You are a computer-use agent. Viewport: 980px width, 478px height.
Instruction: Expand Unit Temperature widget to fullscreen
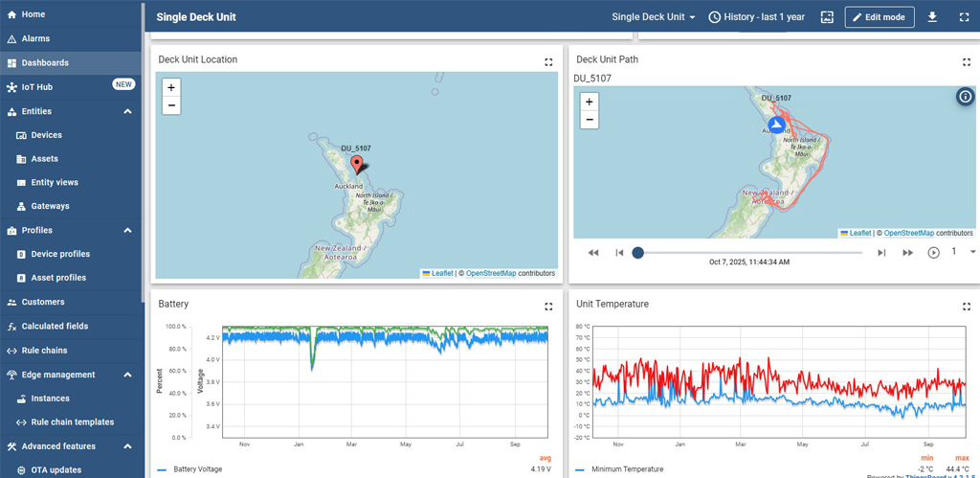967,307
